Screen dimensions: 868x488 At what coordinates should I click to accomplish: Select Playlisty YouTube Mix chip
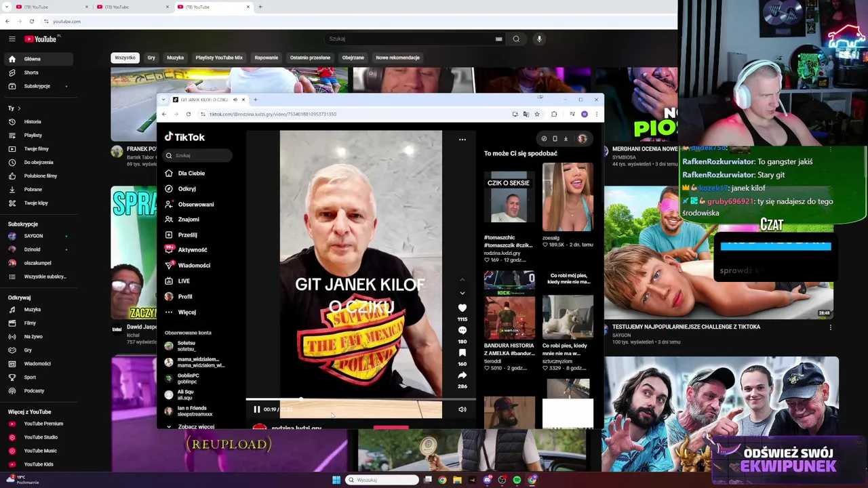tap(219, 58)
